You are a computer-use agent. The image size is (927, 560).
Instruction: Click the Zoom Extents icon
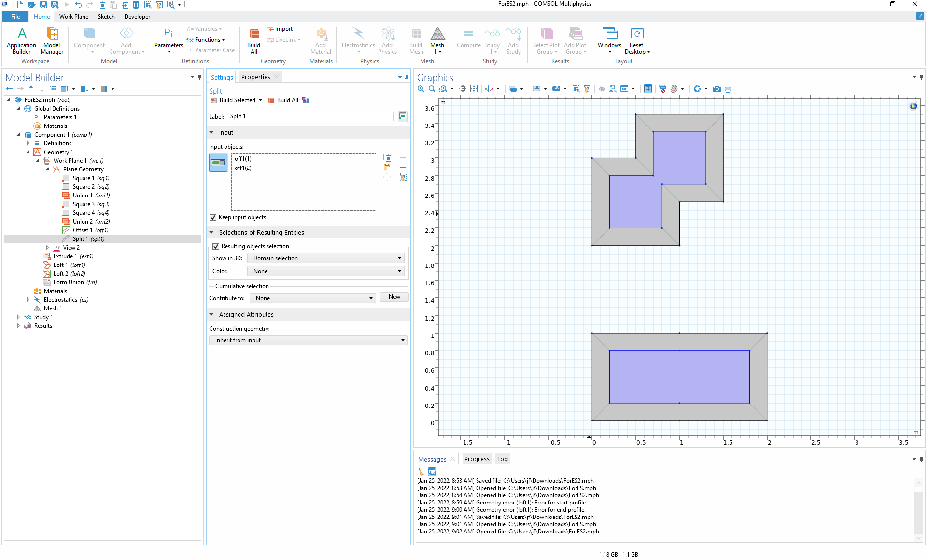[474, 89]
